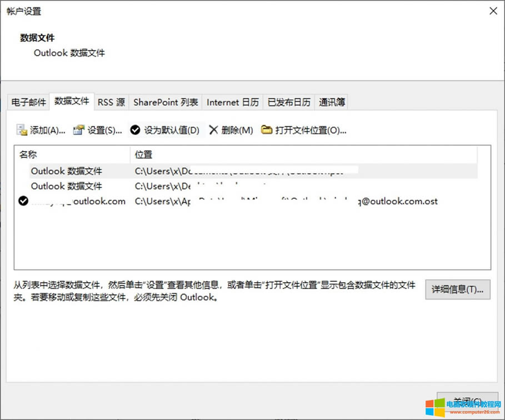Image resolution: width=505 pixels, height=420 pixels.
Task: Switch to SharePoint 列表 tab
Action: pyautogui.click(x=166, y=102)
